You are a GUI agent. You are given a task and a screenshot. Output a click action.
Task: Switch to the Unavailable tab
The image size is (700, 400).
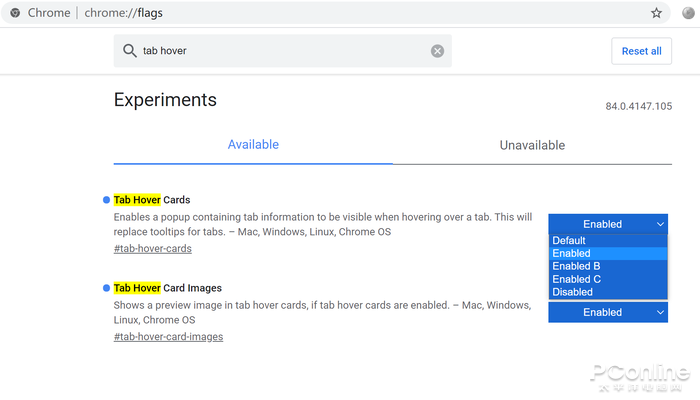532,145
